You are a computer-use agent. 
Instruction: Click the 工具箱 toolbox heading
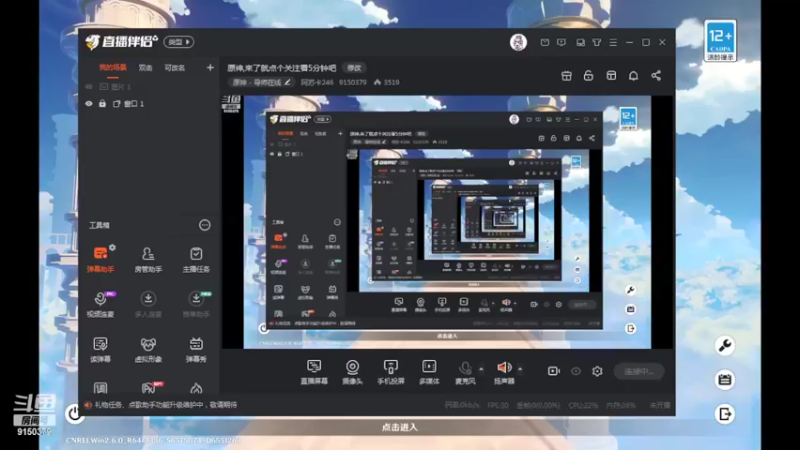tap(99, 225)
